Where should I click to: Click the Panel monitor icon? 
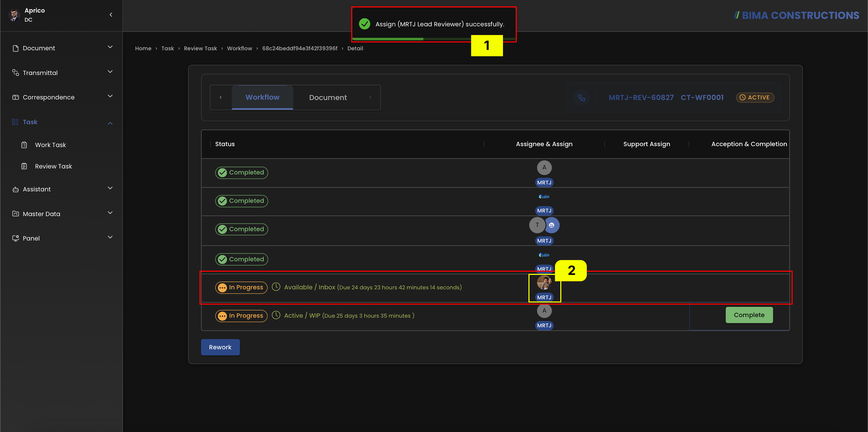[15, 238]
